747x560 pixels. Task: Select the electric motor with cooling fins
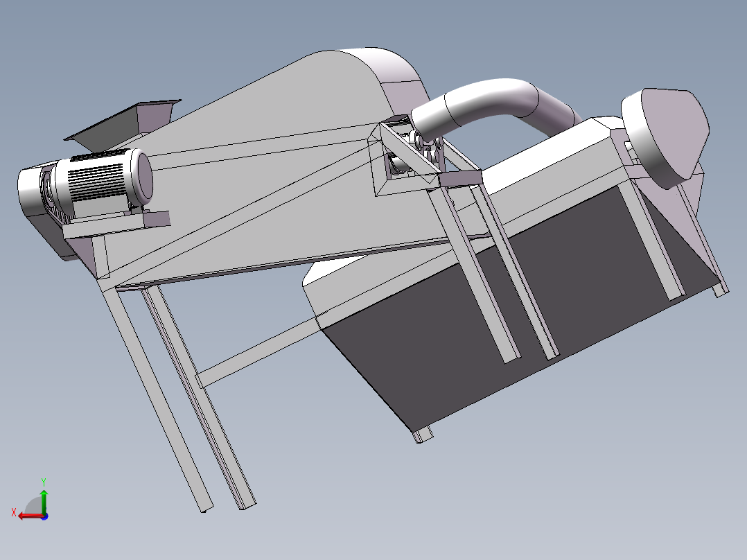[101, 181]
